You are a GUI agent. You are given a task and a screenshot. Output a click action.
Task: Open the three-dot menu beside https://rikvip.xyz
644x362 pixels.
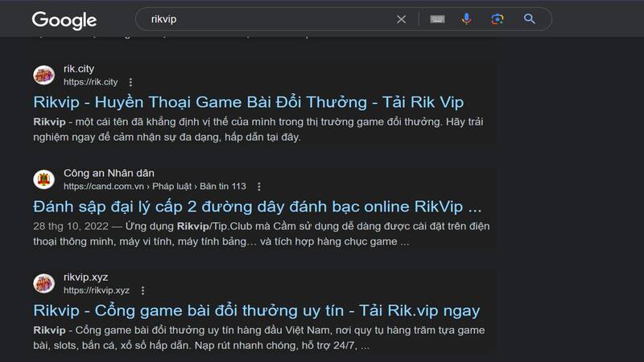[x=143, y=290]
